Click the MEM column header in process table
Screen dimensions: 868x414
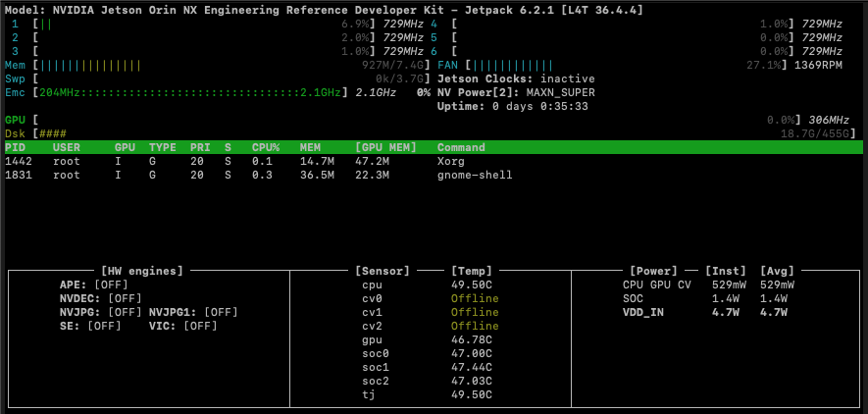[x=310, y=147]
